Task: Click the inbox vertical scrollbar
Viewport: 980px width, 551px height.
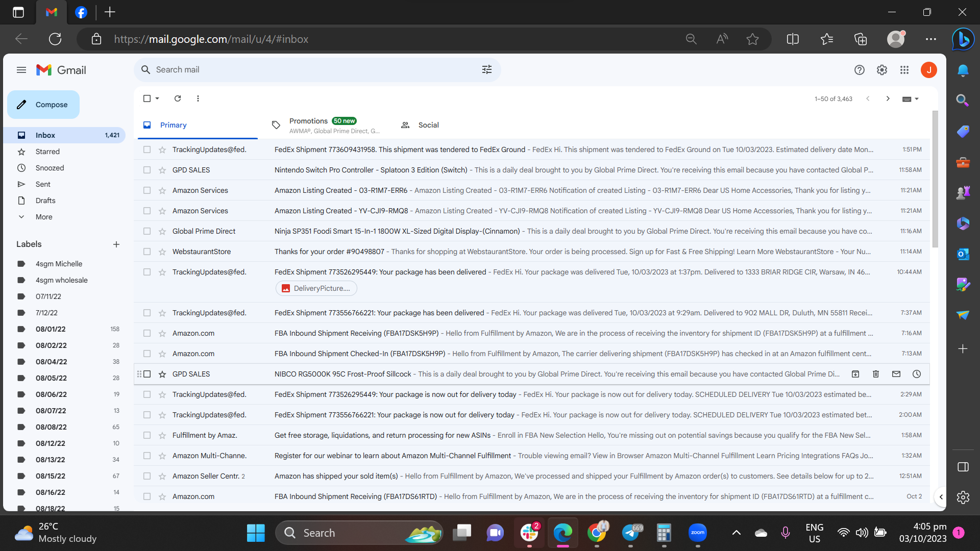Action: [x=935, y=179]
